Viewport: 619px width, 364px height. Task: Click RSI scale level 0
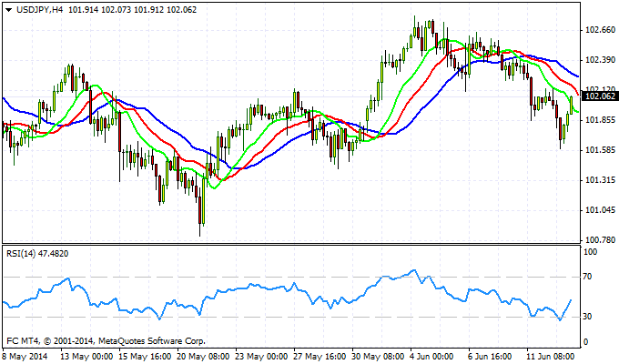click(x=585, y=342)
